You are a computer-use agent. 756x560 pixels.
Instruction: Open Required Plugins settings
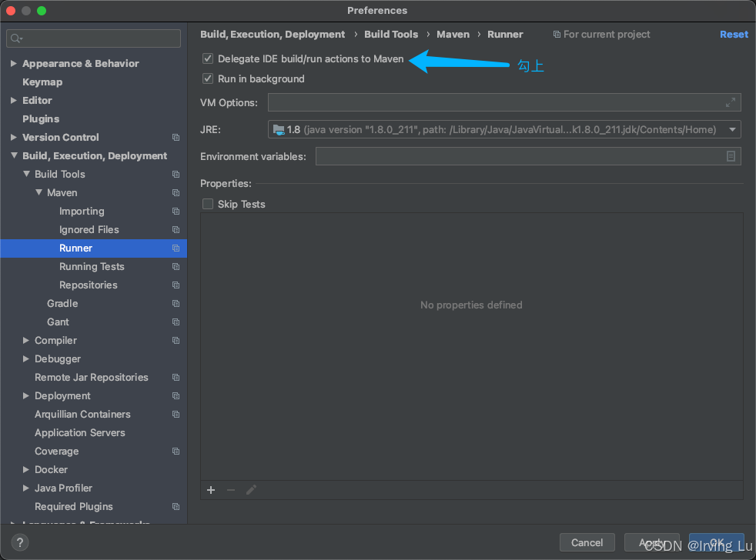click(73, 506)
